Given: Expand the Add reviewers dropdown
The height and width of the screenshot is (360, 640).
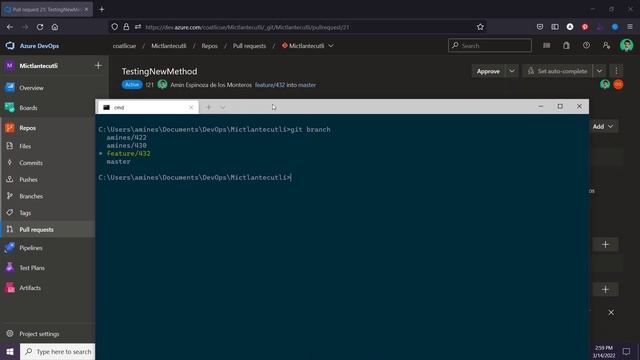Looking at the screenshot, I should (603, 127).
